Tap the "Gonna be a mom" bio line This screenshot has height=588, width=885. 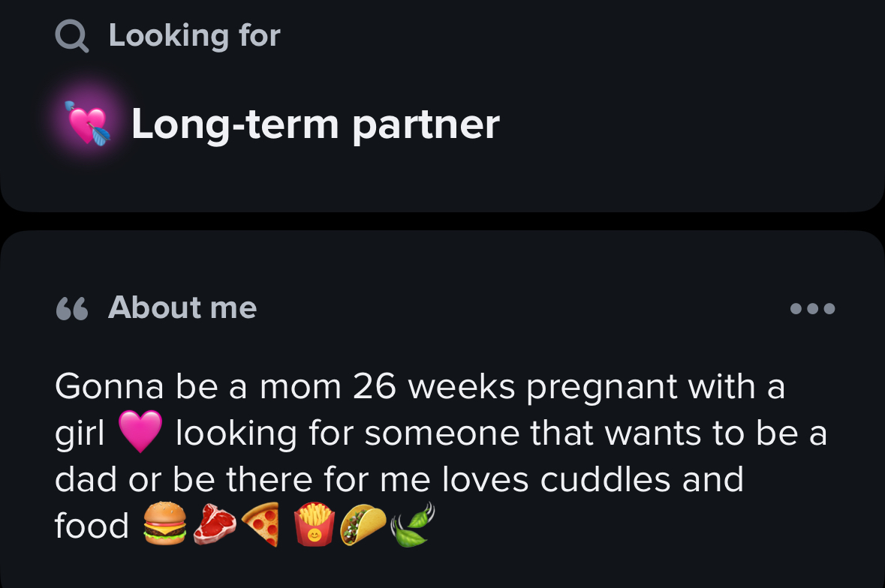(420, 388)
